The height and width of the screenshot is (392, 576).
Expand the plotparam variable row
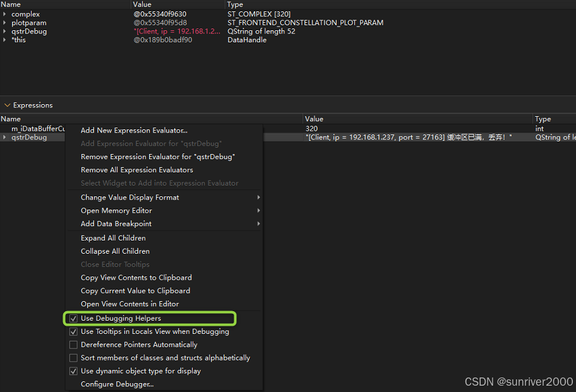tap(4, 23)
